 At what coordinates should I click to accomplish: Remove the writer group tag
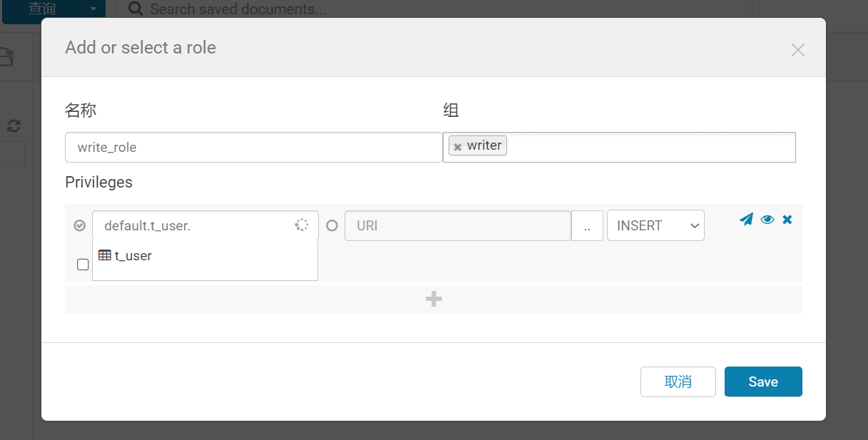[458, 146]
